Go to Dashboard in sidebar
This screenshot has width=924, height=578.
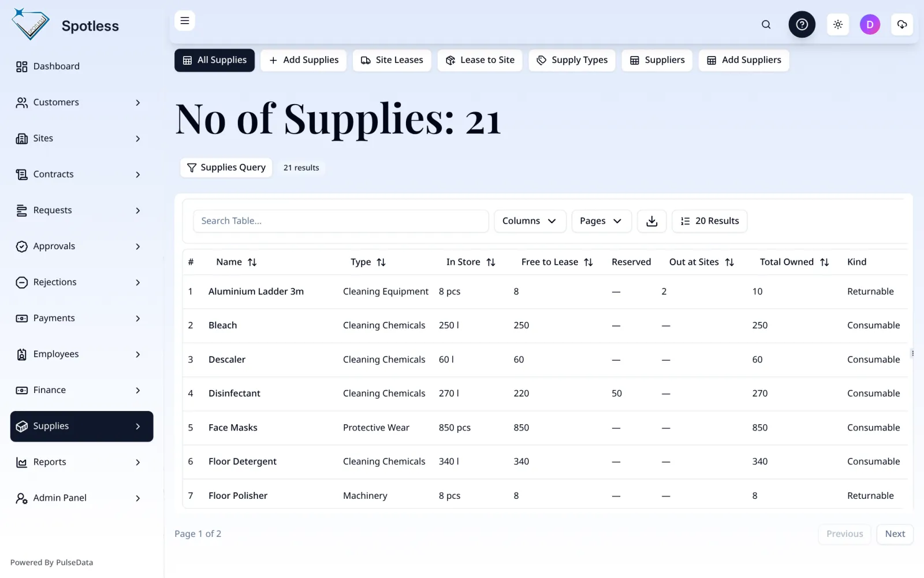pos(81,66)
